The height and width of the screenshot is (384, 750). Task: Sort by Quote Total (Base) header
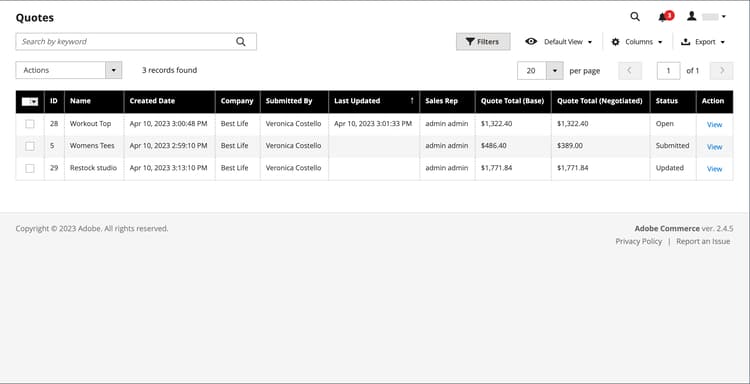click(x=513, y=101)
